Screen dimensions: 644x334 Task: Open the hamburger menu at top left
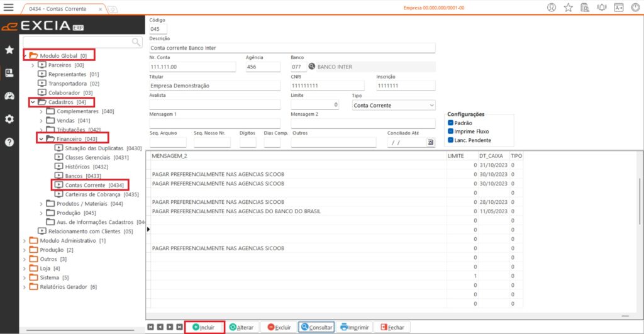pyautogui.click(x=9, y=8)
